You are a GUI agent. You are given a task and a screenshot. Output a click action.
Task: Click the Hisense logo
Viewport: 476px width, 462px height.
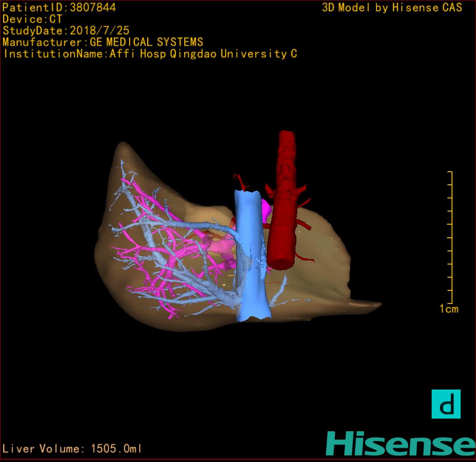point(401,443)
